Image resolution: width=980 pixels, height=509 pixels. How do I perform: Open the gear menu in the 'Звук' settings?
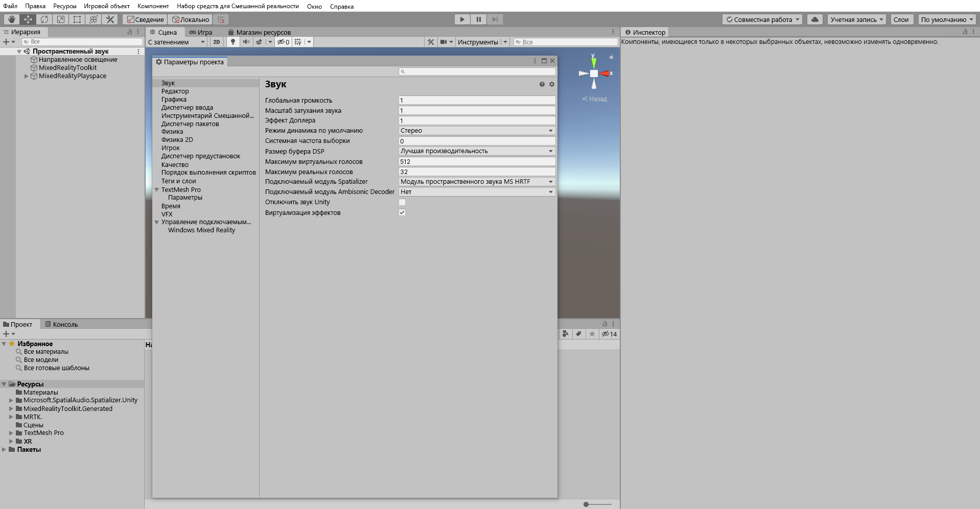click(552, 84)
